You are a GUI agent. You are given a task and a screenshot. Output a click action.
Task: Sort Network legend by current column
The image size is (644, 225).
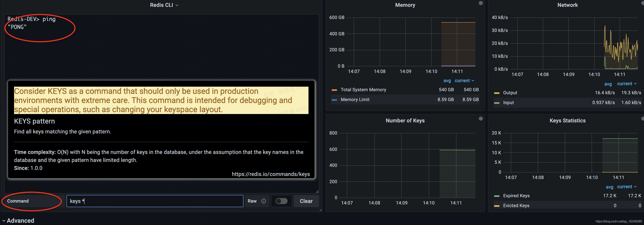point(627,84)
